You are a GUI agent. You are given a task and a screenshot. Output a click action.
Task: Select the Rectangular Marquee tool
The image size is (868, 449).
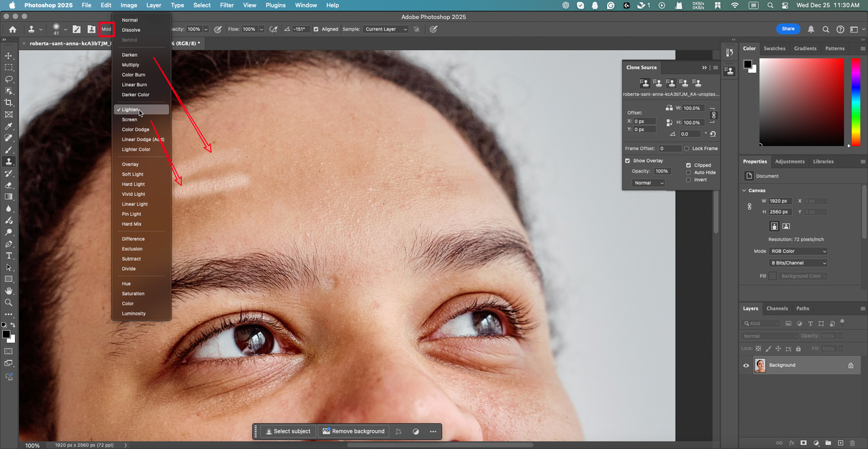coord(9,67)
